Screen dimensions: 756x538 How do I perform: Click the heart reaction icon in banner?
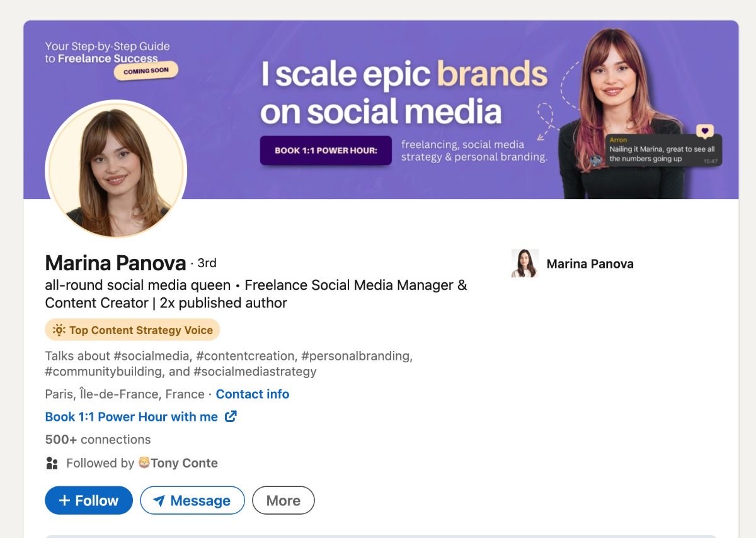click(x=704, y=132)
